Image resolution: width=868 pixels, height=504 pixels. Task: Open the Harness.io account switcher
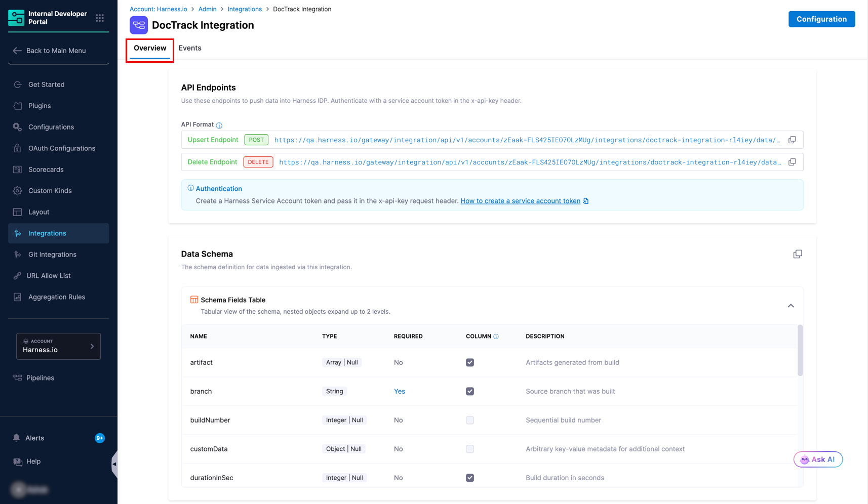coord(59,346)
